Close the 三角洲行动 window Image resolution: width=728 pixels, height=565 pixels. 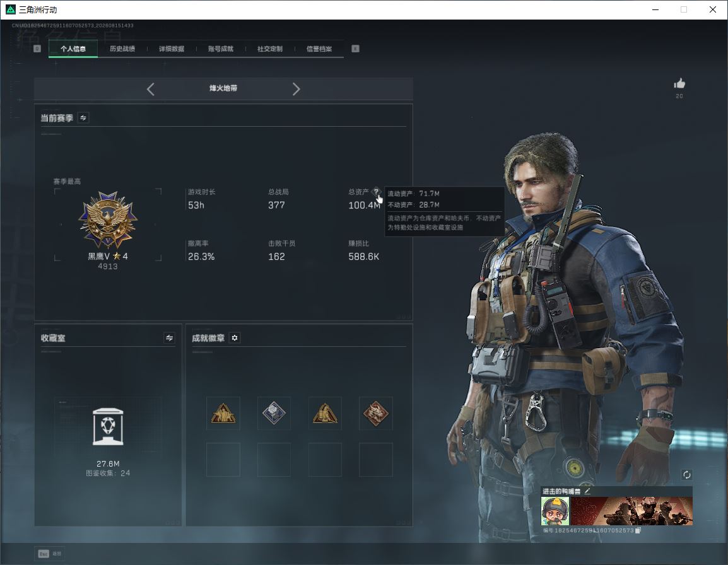[713, 9]
